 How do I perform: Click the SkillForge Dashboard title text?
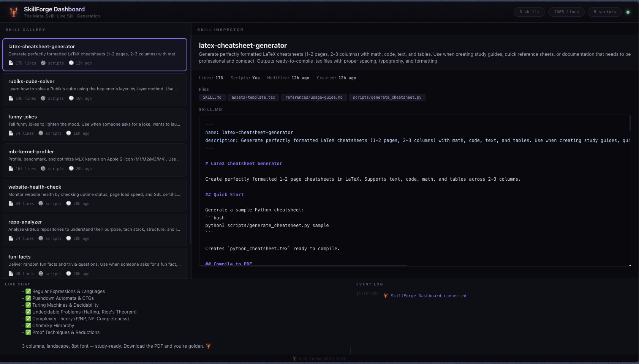[x=54, y=9]
